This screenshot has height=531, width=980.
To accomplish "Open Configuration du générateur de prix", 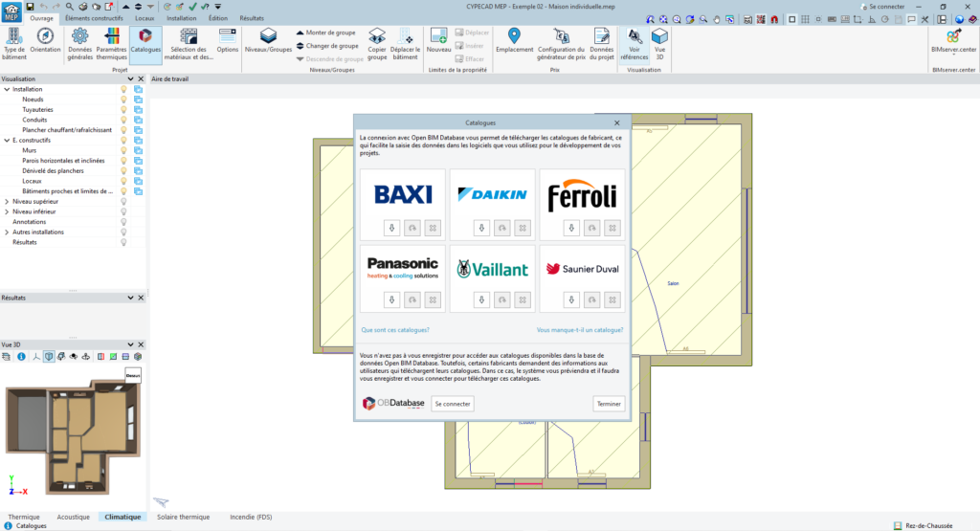I will pyautogui.click(x=561, y=44).
